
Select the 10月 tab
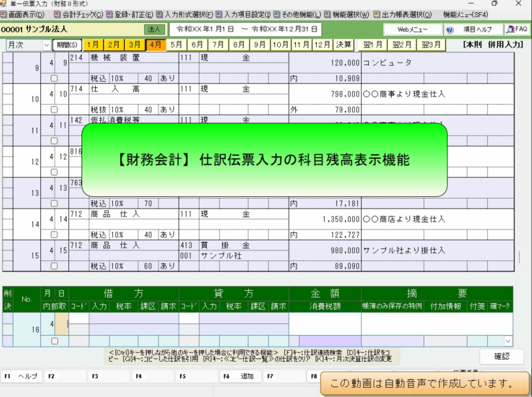tap(280, 45)
